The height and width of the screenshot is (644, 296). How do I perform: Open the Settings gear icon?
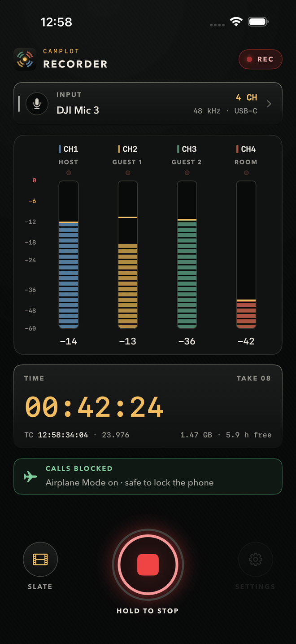(256, 560)
